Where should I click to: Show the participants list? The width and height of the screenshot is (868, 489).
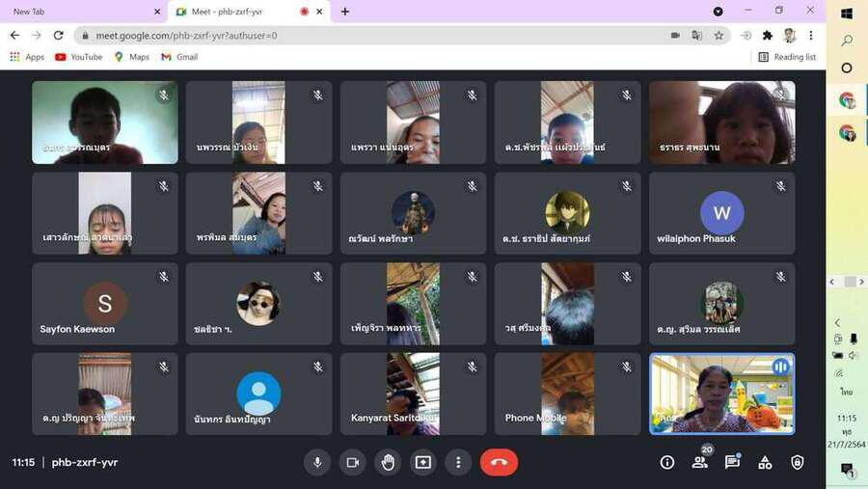(x=700, y=462)
